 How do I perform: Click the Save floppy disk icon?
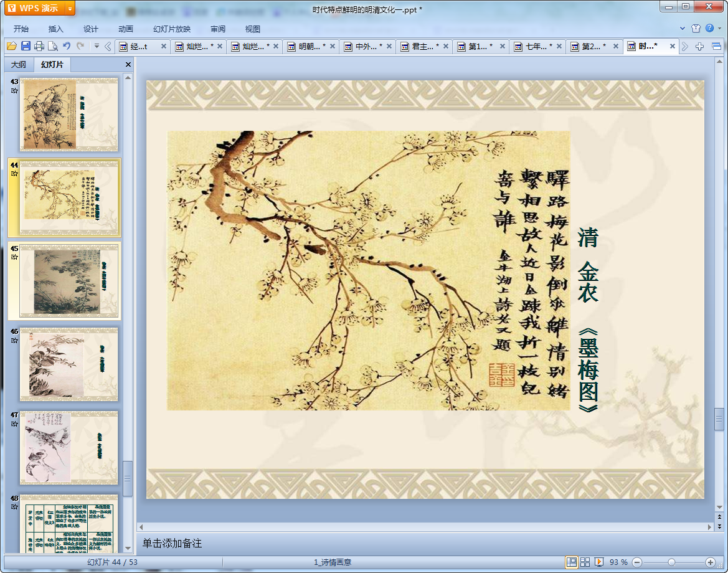coord(26,46)
